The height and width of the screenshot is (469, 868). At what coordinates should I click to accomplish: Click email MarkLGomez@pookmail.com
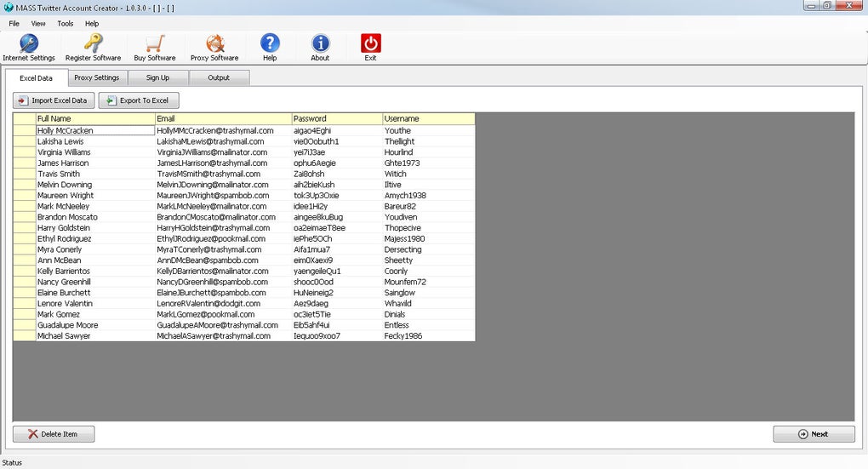[223, 314]
